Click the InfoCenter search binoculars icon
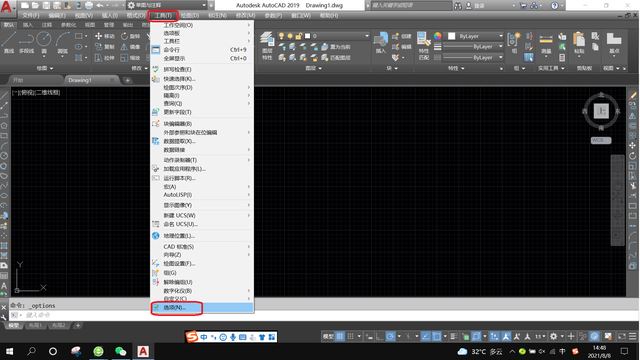Image resolution: width=640 pixels, height=360 pixels. (458, 6)
